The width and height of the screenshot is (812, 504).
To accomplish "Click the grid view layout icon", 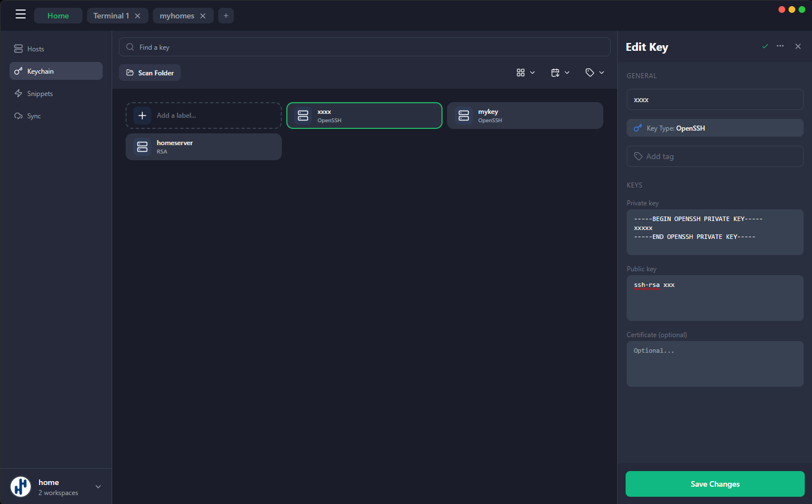I will coord(521,72).
